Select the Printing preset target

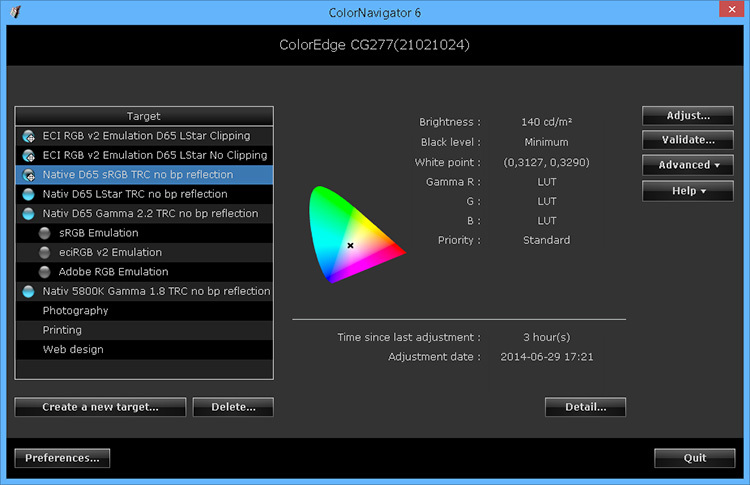tap(144, 330)
